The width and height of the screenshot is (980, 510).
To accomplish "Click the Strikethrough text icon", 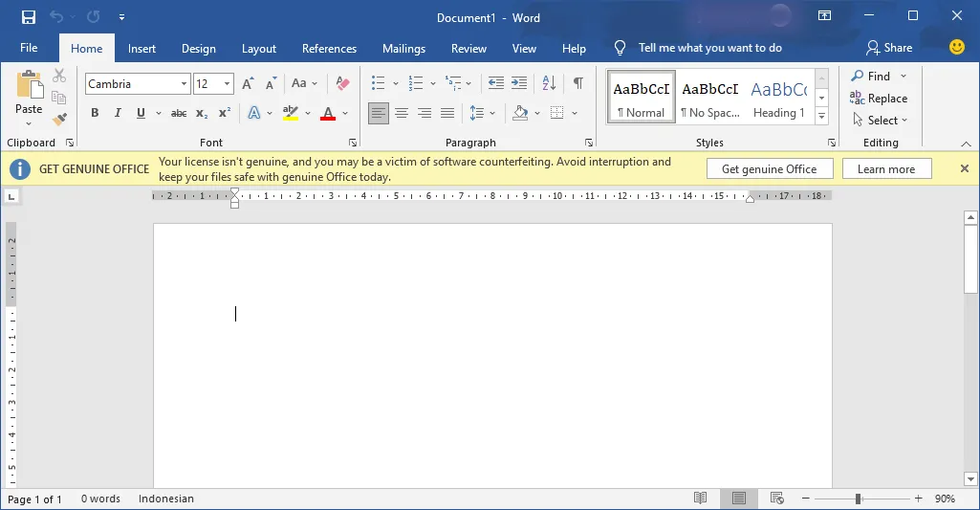I will [x=178, y=113].
